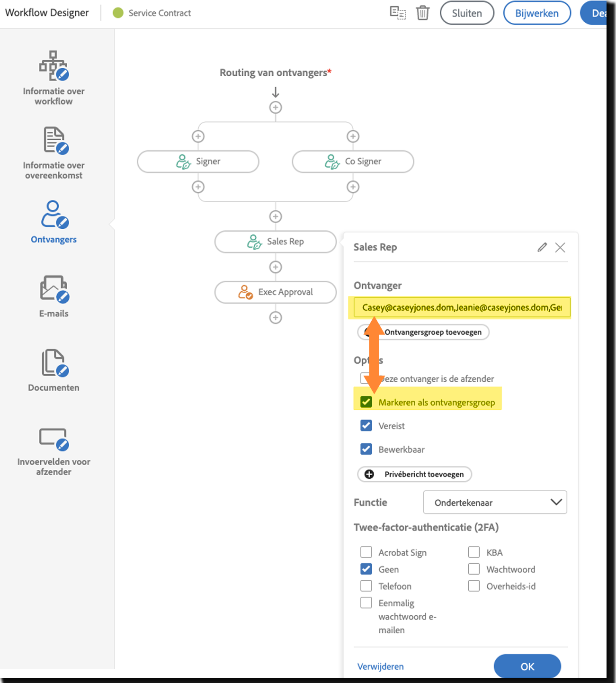Select the Co Signer node in the routing diagram
The image size is (616, 683).
click(x=353, y=161)
